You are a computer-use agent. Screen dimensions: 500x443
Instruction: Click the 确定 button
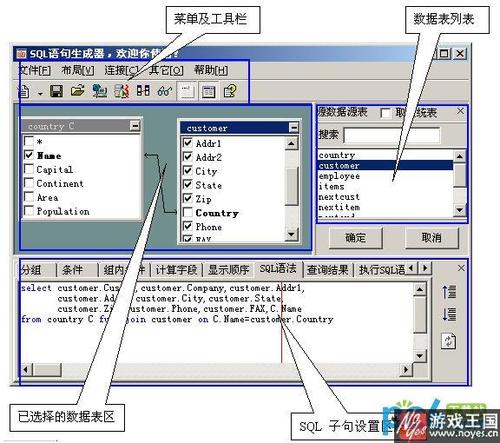(355, 238)
